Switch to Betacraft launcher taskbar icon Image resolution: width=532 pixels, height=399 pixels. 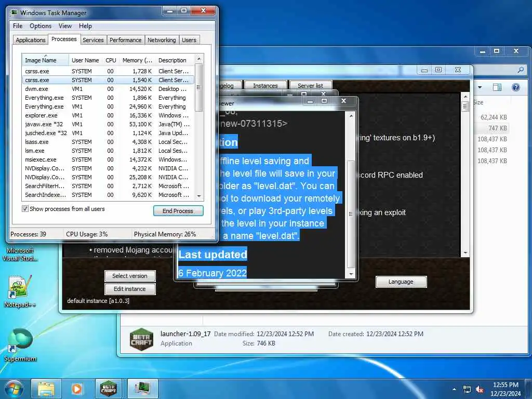(109, 389)
